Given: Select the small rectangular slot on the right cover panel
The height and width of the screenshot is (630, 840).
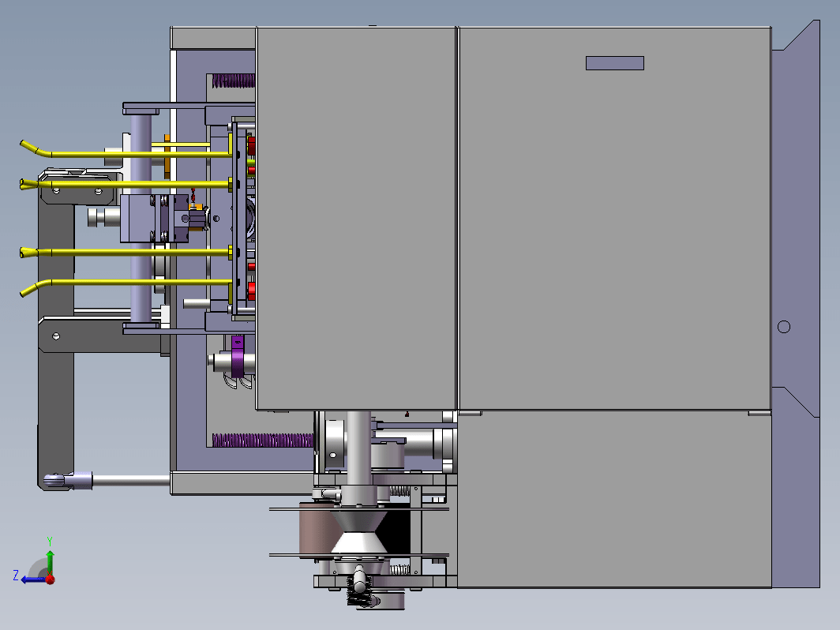Looking at the screenshot, I should point(614,63).
